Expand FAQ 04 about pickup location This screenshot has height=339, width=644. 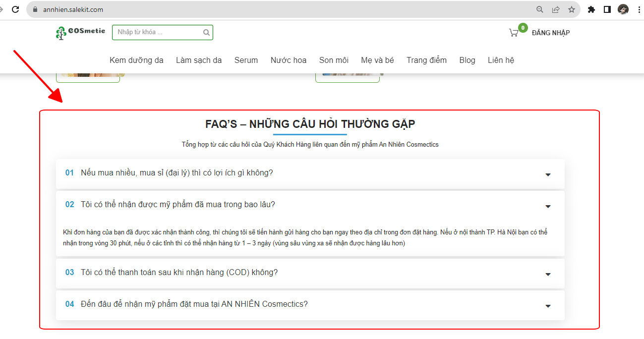click(x=548, y=306)
